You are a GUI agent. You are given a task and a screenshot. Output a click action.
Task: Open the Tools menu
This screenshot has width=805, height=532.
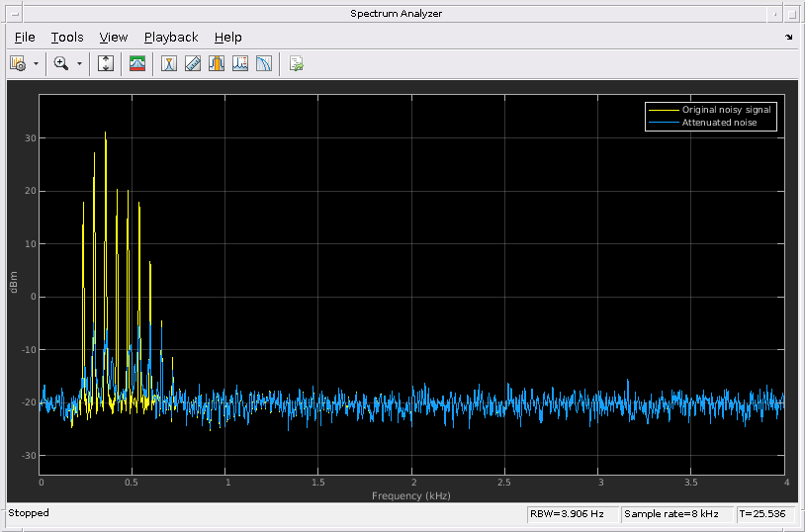pyautogui.click(x=67, y=38)
